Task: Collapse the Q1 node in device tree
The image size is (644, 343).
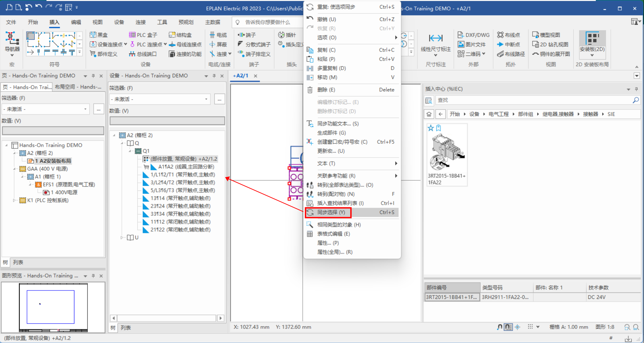Action: [x=130, y=151]
